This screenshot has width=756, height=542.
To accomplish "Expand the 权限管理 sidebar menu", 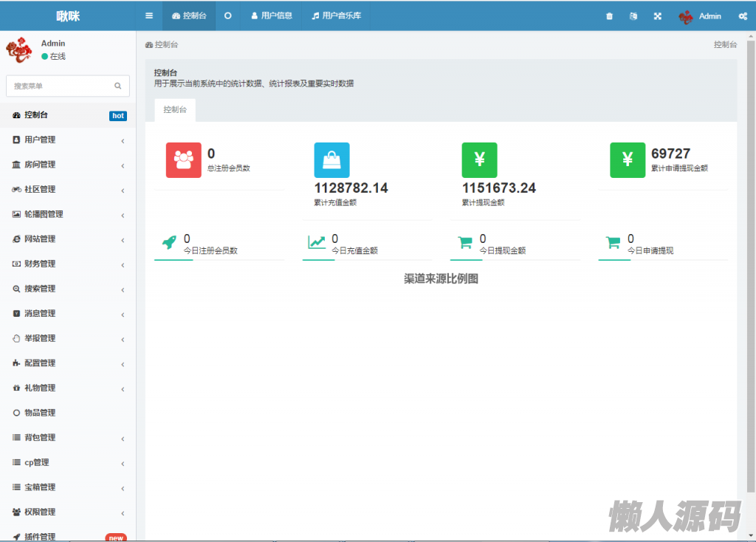I will click(66, 512).
